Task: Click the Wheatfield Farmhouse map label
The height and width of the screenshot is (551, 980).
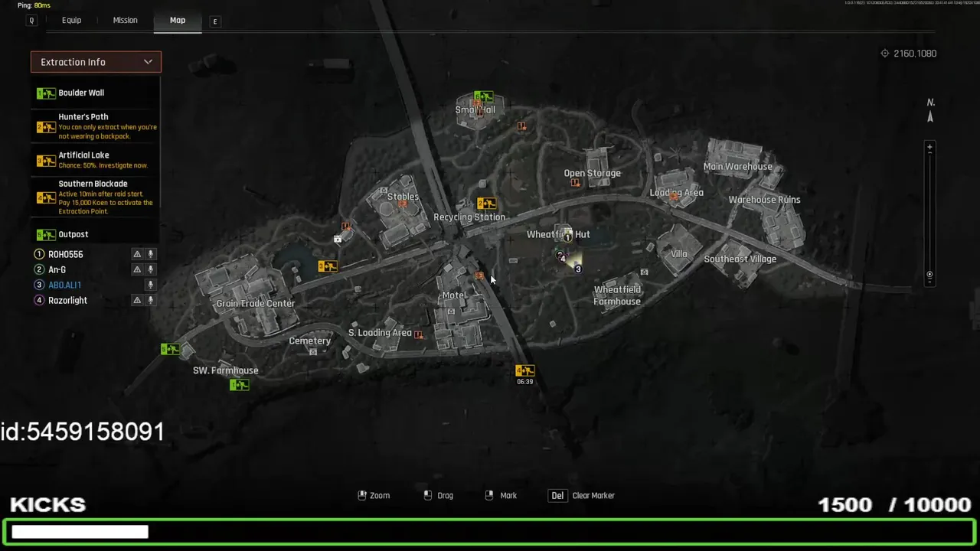Action: click(617, 295)
